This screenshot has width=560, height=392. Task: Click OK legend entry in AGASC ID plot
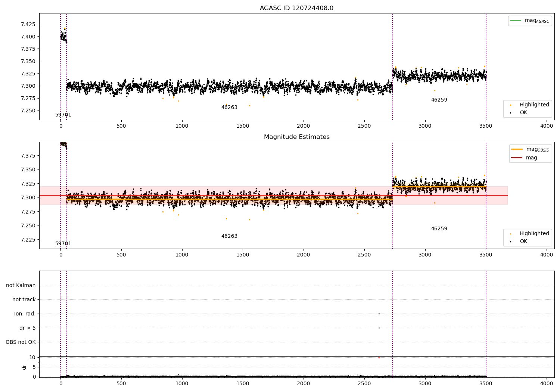(x=518, y=112)
